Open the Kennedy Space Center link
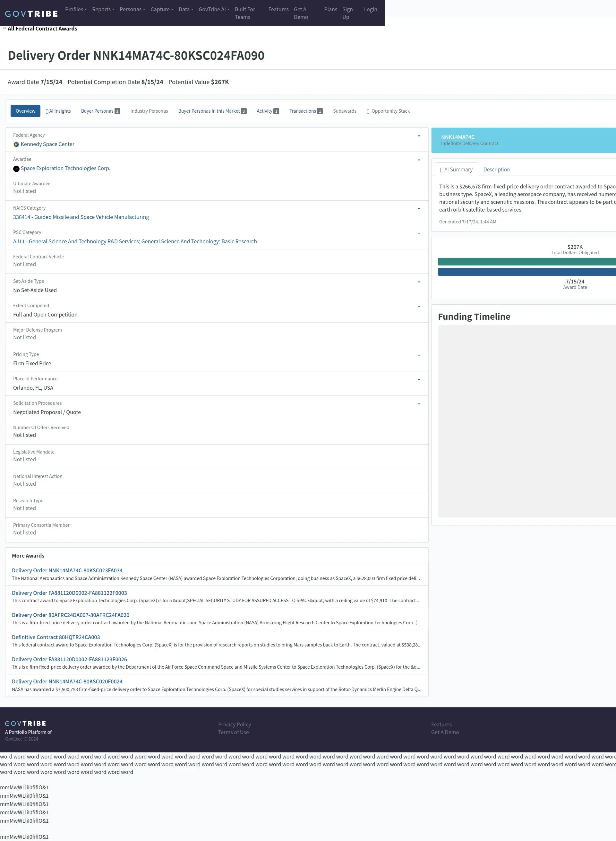Viewport: 616px width, 841px height. (47, 144)
